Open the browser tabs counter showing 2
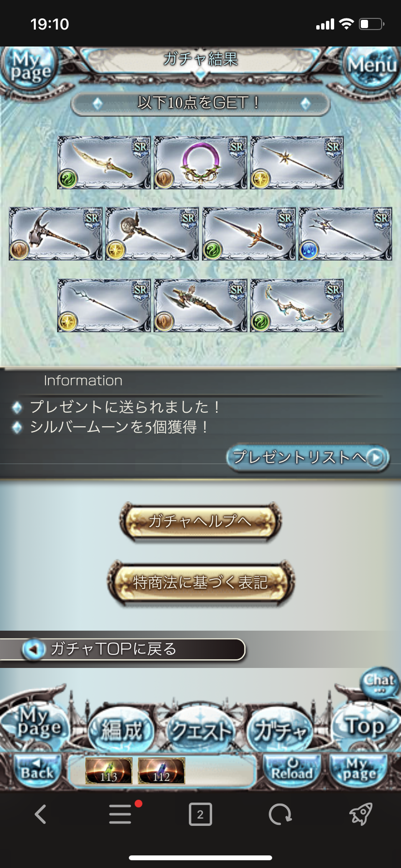 (x=200, y=814)
